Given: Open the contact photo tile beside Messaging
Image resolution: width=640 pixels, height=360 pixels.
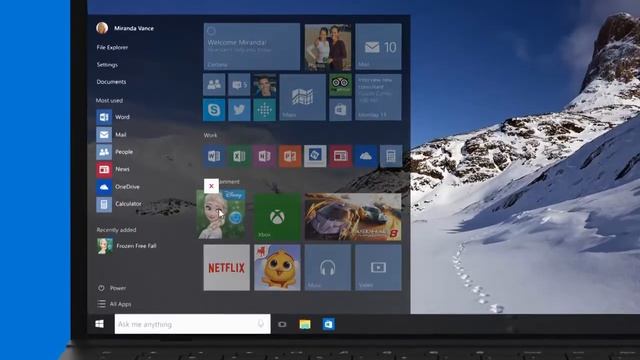Looking at the screenshot, I should [x=264, y=85].
